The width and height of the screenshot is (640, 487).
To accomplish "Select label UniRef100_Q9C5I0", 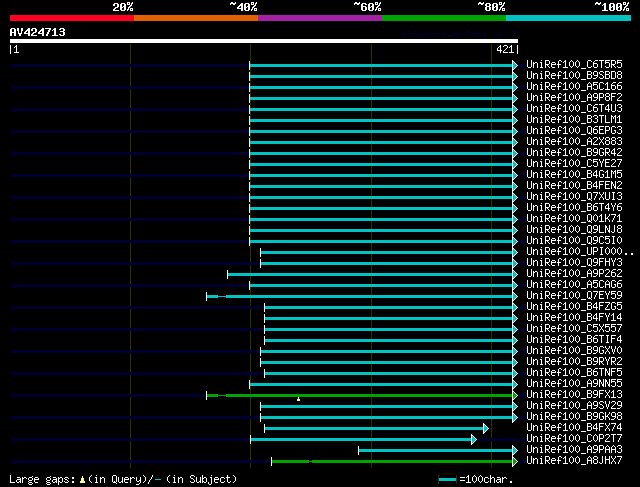I will pyautogui.click(x=574, y=241).
